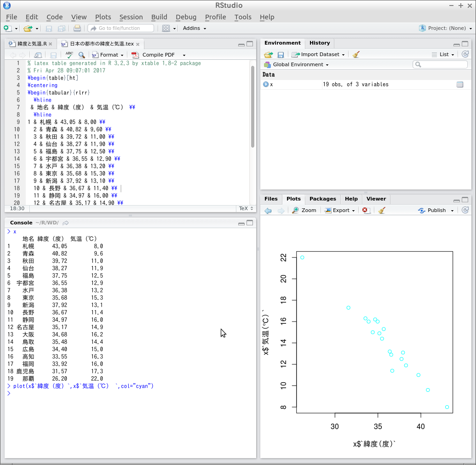The height and width of the screenshot is (465, 476).
Task: Click the refresh Environment icon
Action: point(465,54)
